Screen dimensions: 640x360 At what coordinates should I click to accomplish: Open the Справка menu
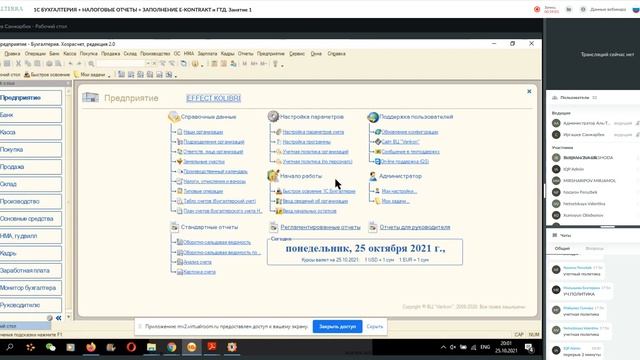click(x=336, y=53)
